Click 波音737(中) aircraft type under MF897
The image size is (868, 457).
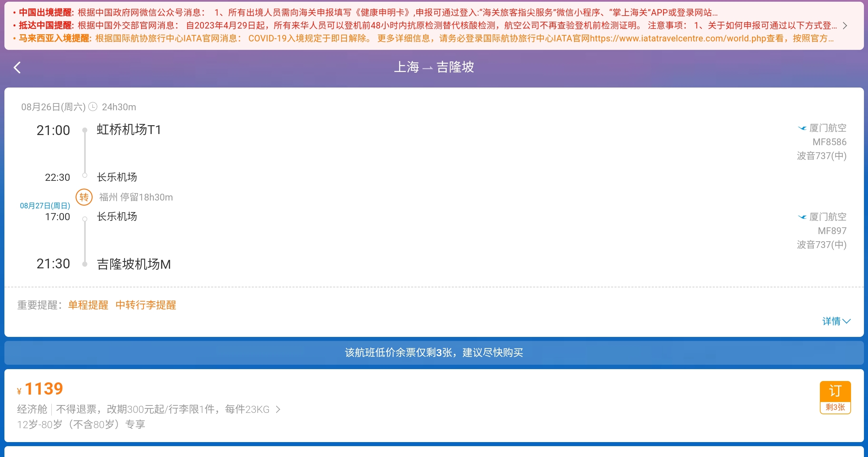coord(822,245)
